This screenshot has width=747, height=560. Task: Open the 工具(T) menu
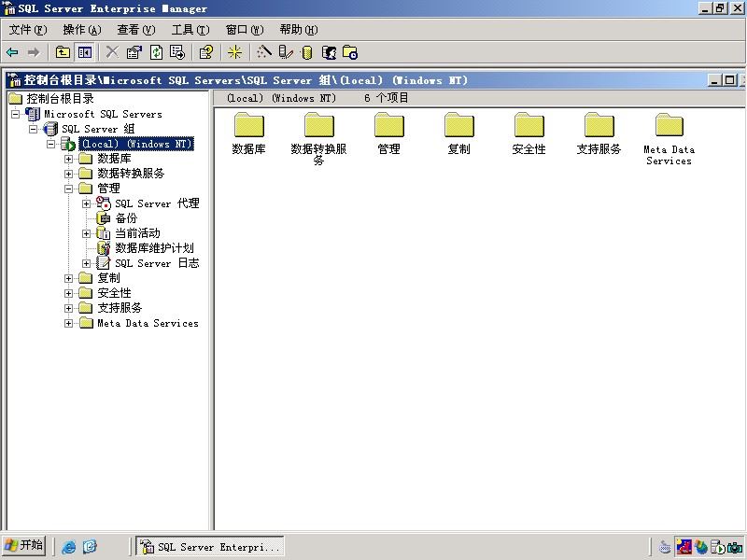[x=190, y=30]
